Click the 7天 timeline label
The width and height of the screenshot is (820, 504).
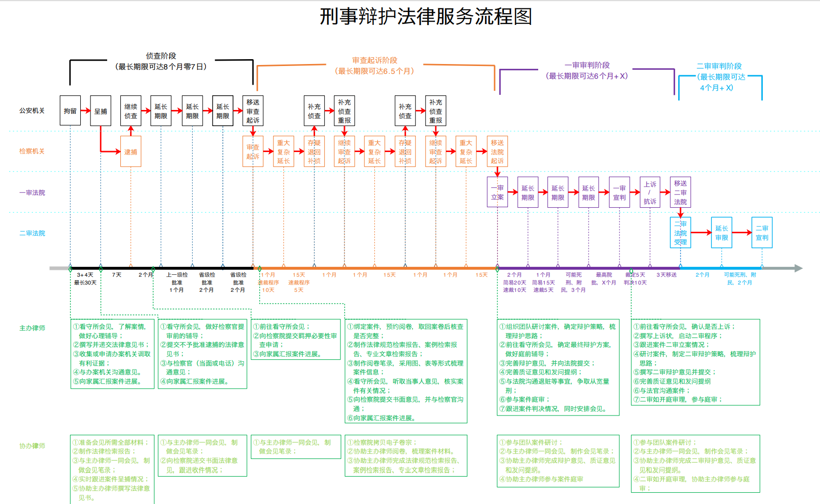tap(116, 275)
